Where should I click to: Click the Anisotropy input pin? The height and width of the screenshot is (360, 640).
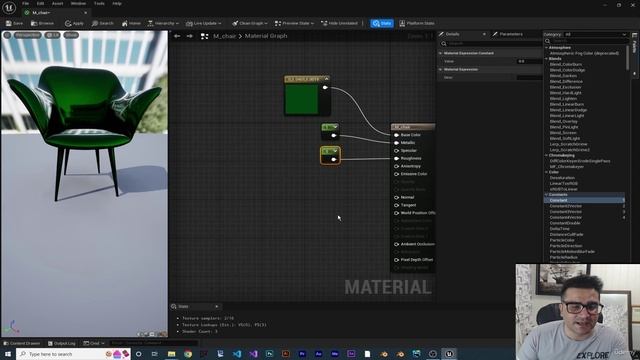pyautogui.click(x=396, y=166)
